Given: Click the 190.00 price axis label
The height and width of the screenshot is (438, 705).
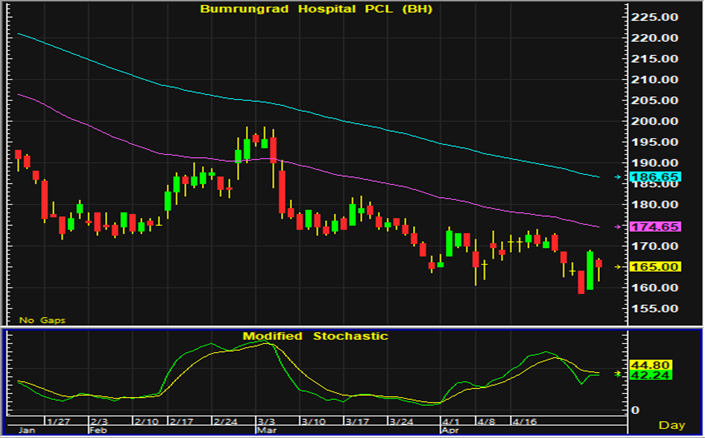Looking at the screenshot, I should pos(654,163).
